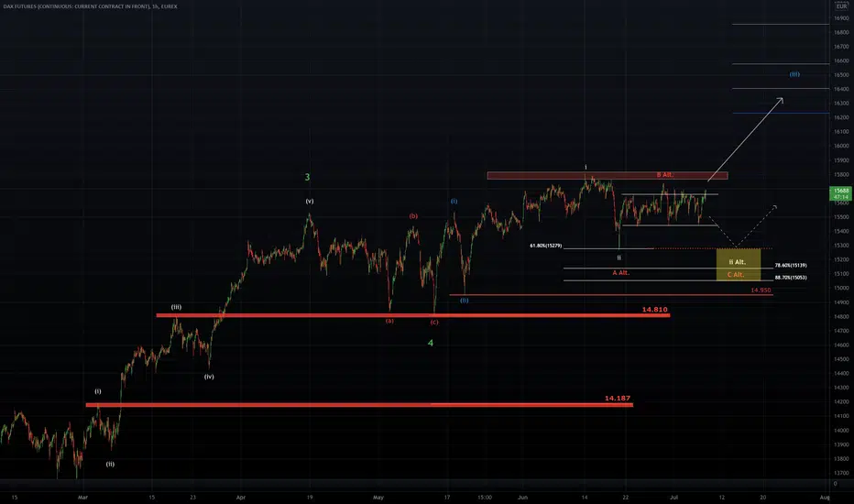
Task: Select 19 on the time axis
Action: [310, 497]
